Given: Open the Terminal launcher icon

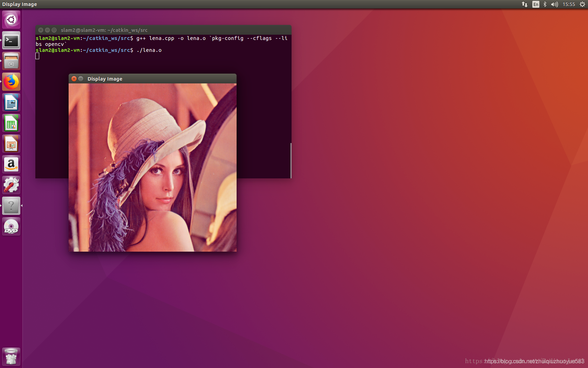Looking at the screenshot, I should point(11,41).
